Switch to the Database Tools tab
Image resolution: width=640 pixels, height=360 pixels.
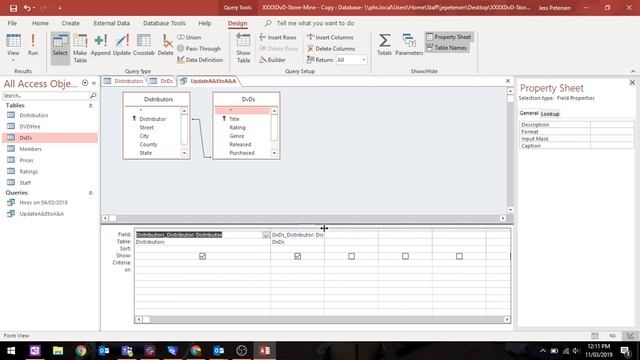click(164, 23)
